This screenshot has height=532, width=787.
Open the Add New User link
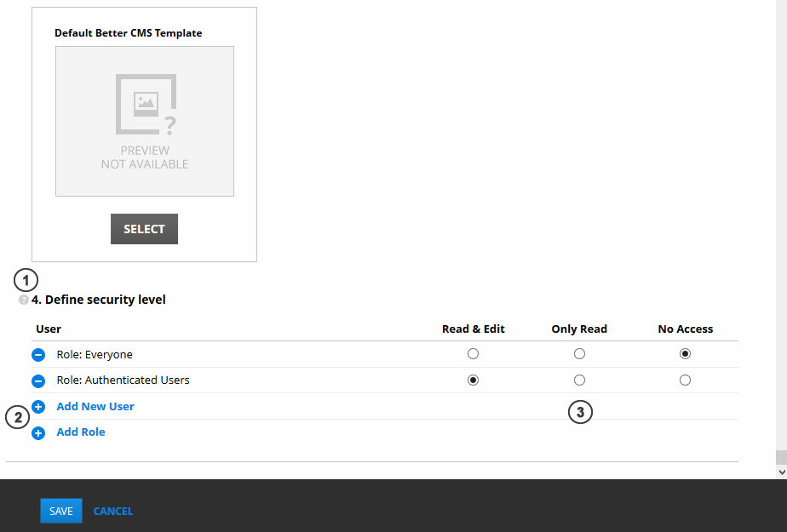point(95,407)
